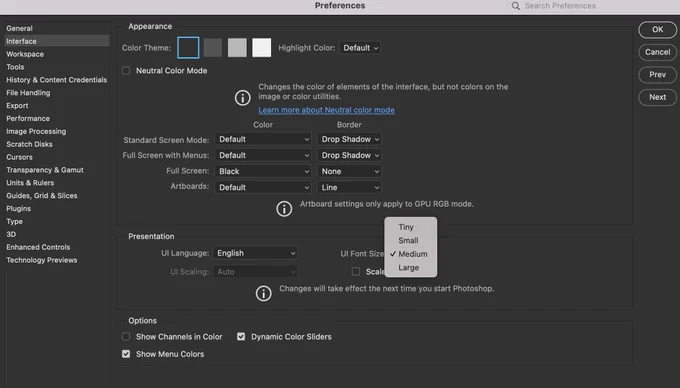680x388 pixels.
Task: Open Learn more about Neutral color mode link
Action: coord(327,110)
